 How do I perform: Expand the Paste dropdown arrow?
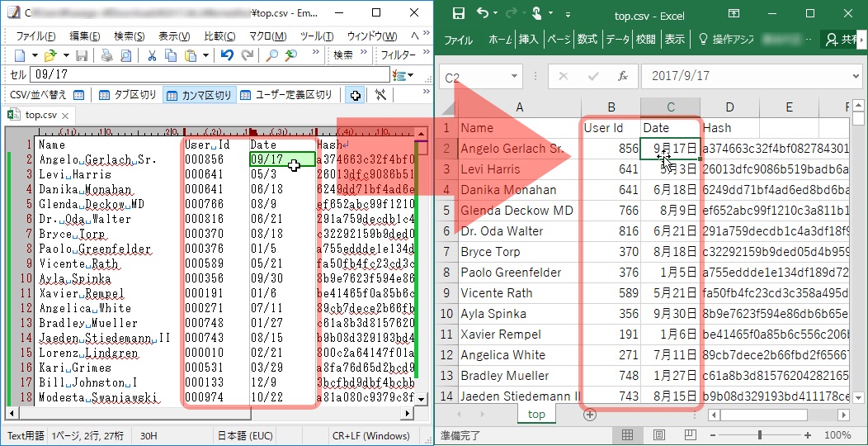point(205,55)
